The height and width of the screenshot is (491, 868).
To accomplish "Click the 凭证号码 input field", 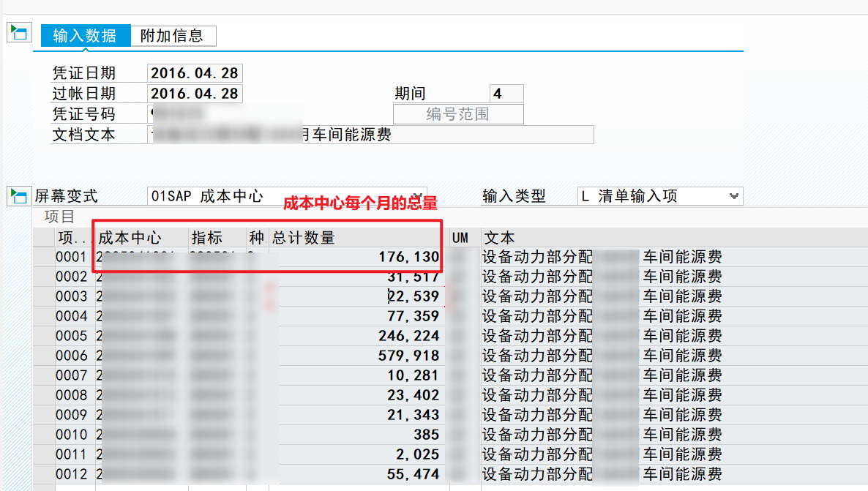I will [225, 114].
